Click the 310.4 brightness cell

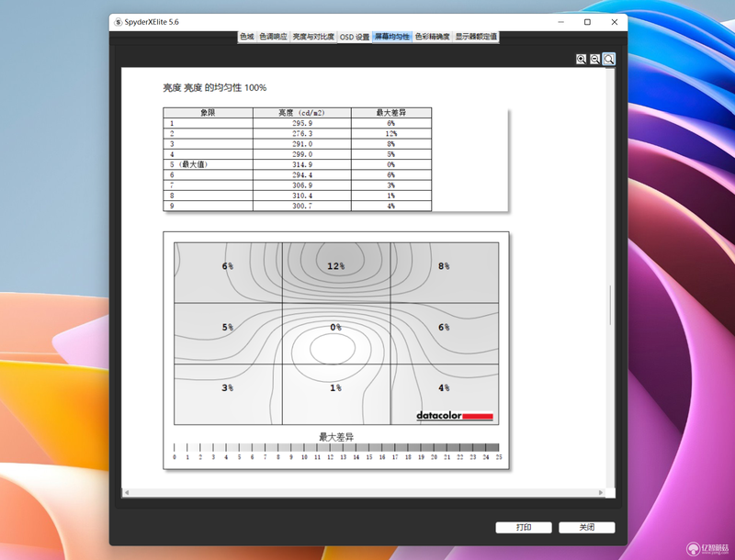tap(302, 196)
